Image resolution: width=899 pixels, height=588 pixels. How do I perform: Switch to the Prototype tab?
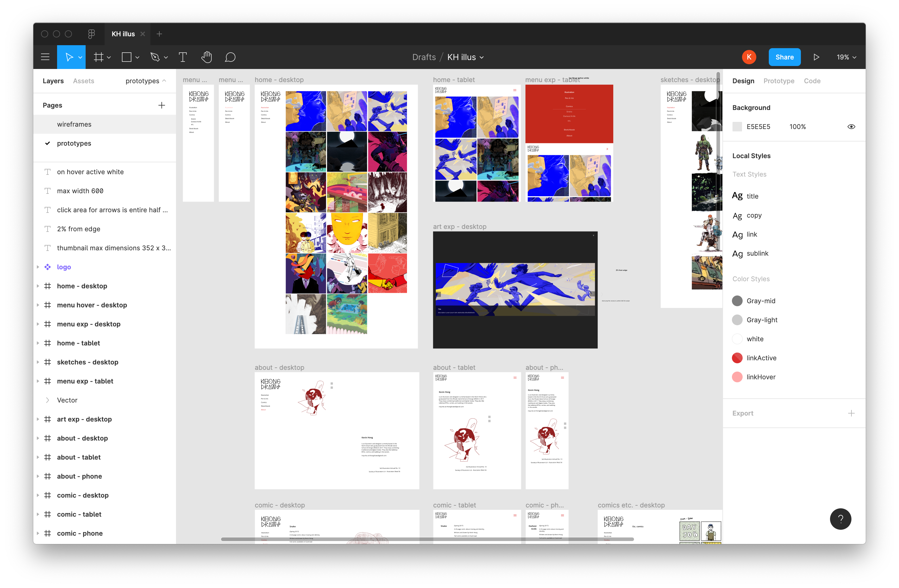tap(779, 81)
